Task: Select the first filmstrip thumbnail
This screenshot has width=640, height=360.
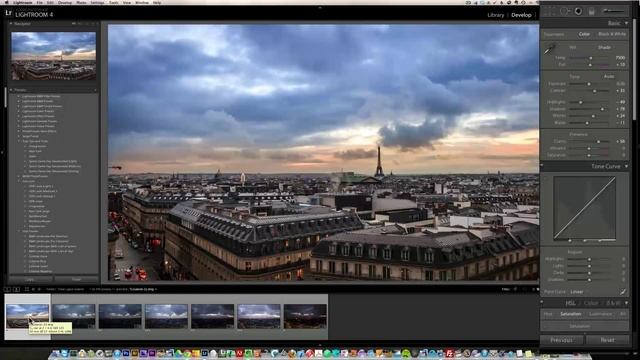Action: (27, 316)
